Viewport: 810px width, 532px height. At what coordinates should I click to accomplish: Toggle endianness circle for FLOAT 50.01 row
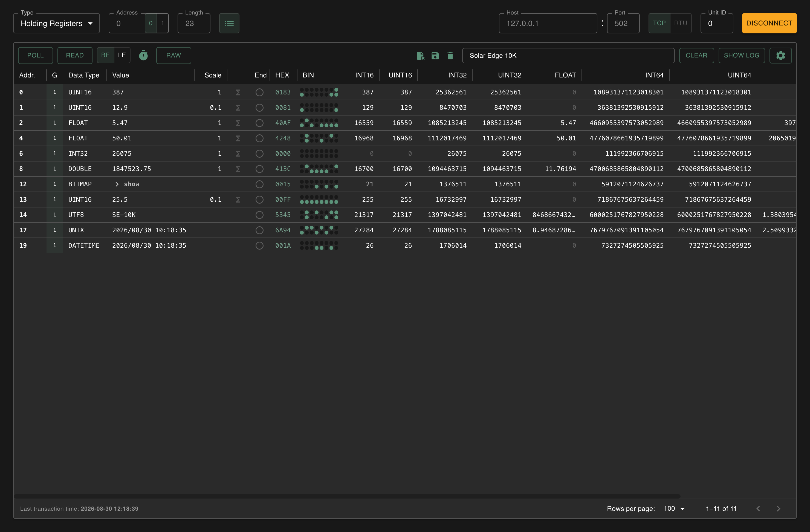259,138
